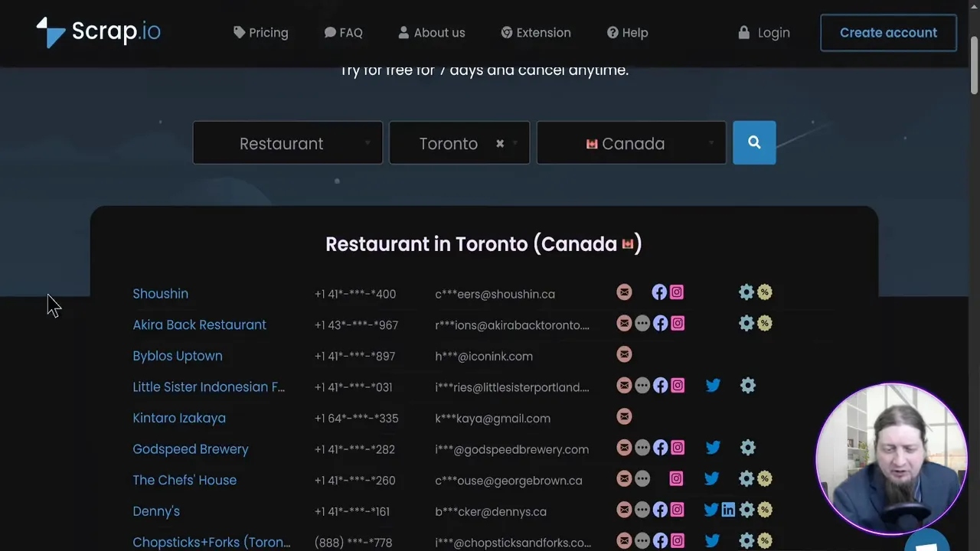Click email i***@godspeedbrewery.com
This screenshot has width=980, height=551.
point(511,449)
